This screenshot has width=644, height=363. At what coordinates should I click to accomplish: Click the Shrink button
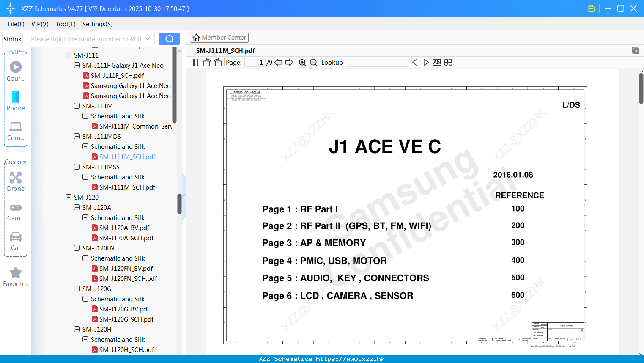pos(13,39)
